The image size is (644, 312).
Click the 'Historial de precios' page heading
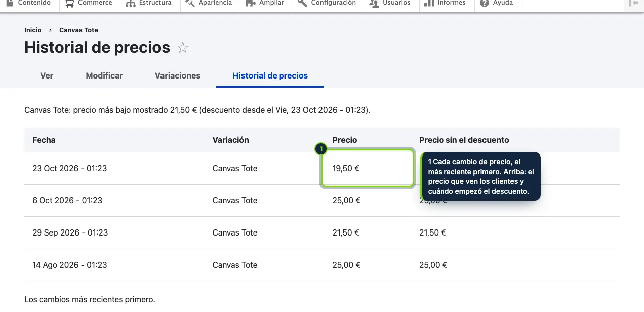coord(97,47)
